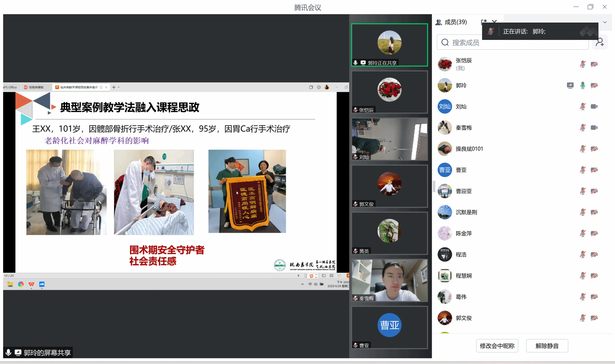Click the 修改会中昵称 button
Viewport: 615px width, 364px height.
497,346
